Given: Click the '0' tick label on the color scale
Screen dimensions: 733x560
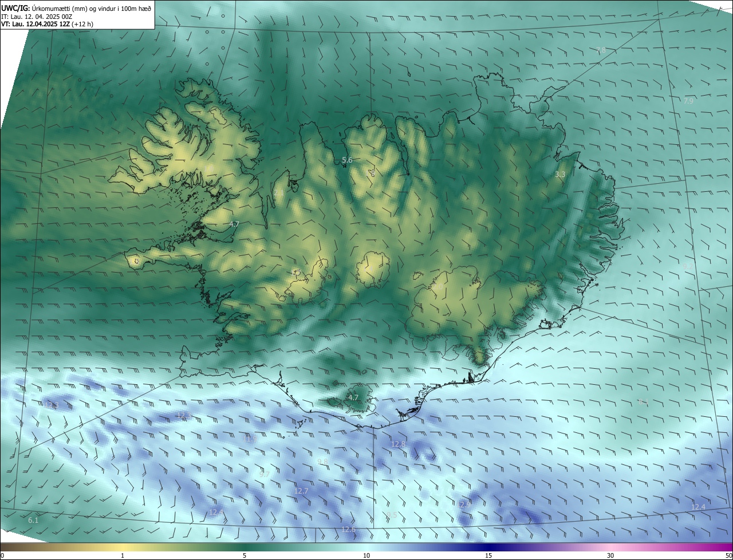Looking at the screenshot, I should 2,556.
